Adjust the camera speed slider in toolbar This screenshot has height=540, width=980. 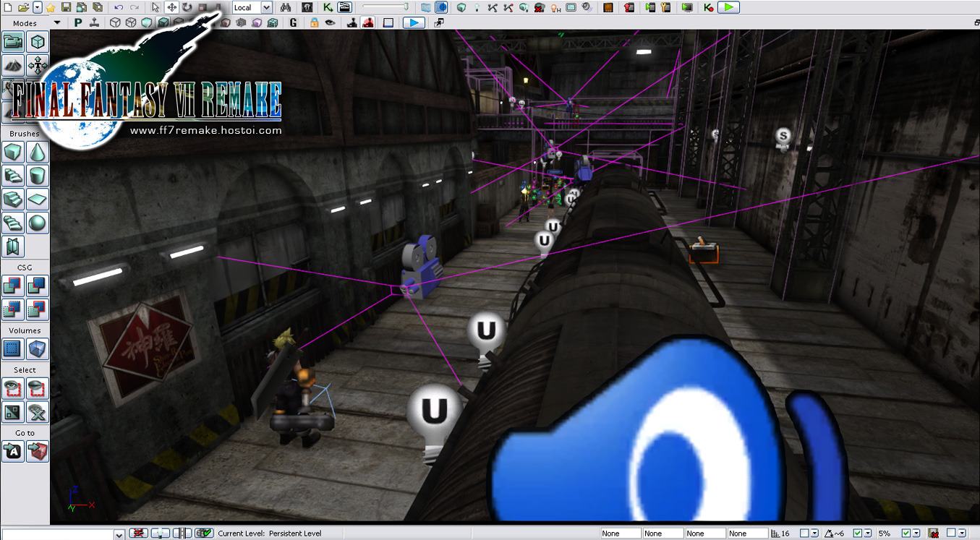click(385, 8)
